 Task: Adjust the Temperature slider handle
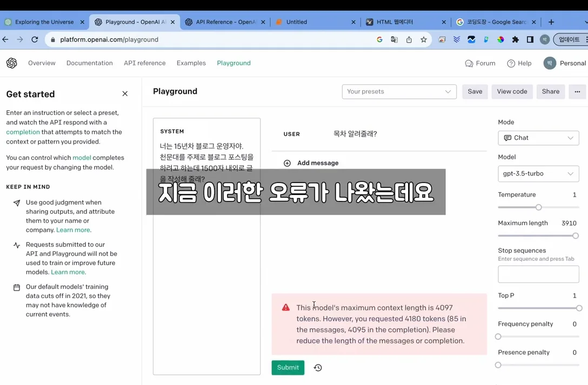(x=538, y=207)
